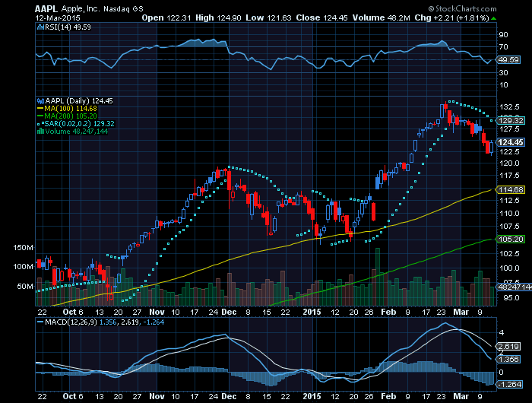Select the 'Open 122.31' header value
Screen dimensions: 532x403
(166, 17)
